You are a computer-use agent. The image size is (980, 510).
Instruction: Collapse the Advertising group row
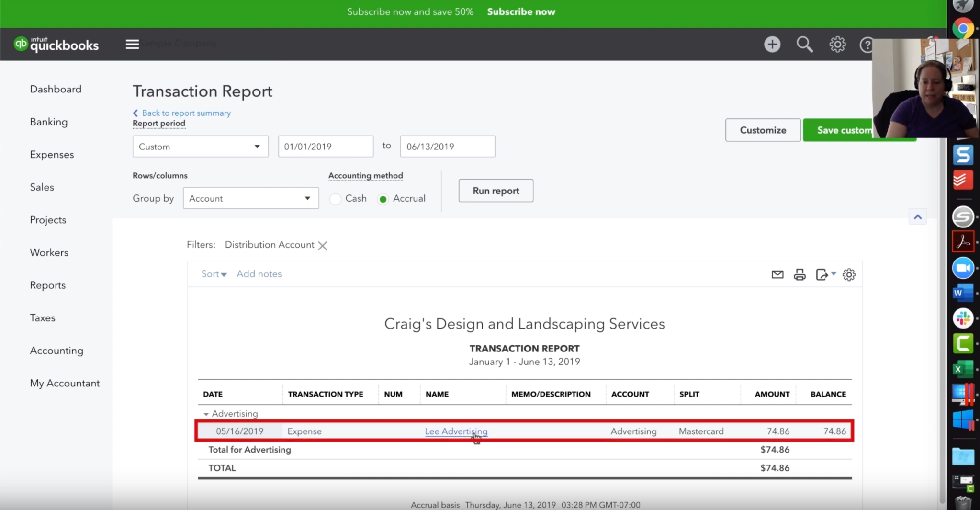[206, 414]
